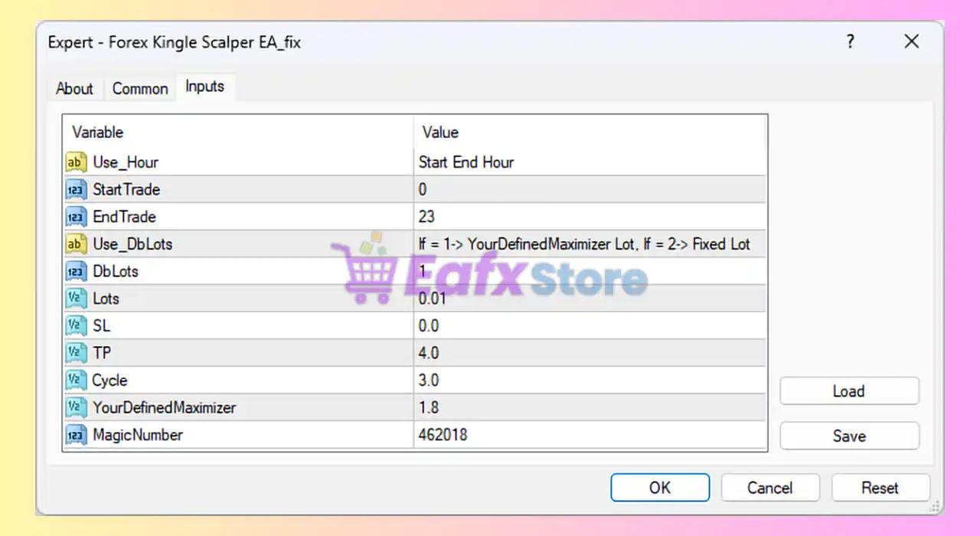Click the string icon beside Use_DbLots
Screen dimensions: 980x536
click(77, 244)
